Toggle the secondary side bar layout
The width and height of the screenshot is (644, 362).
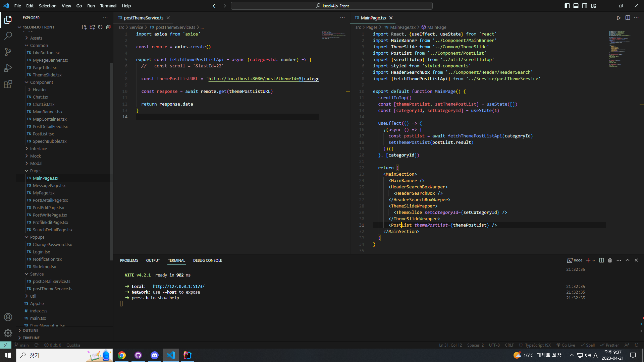(585, 6)
